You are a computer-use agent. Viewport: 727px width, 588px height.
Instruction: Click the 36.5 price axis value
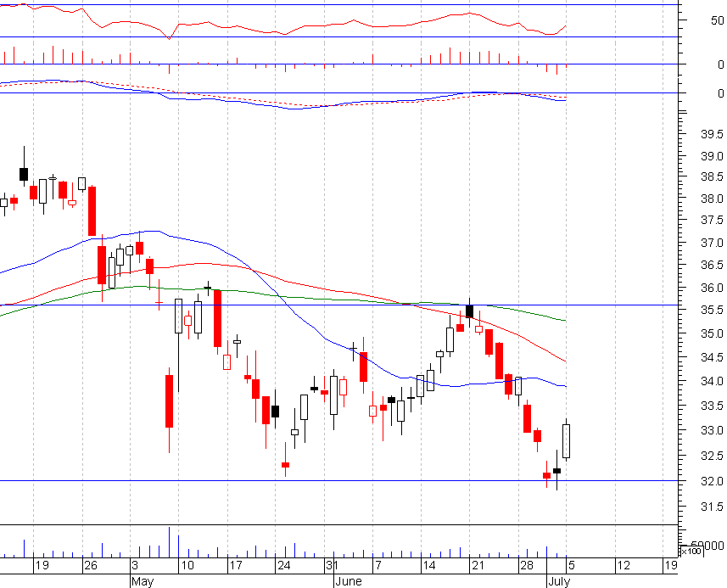tap(712, 266)
